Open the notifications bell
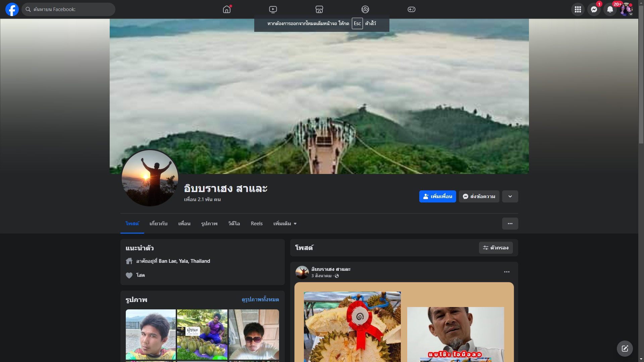This screenshot has height=362, width=644. click(x=610, y=9)
